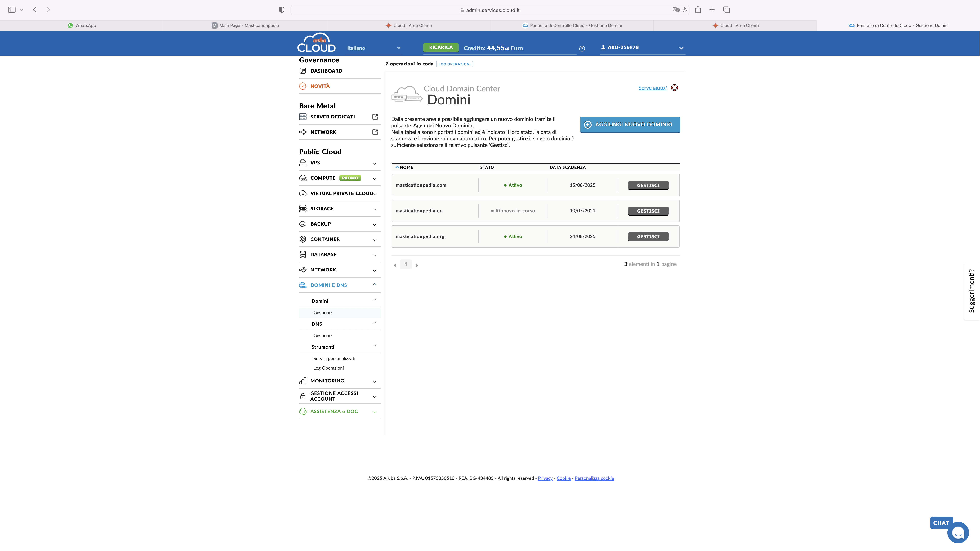Click Aggiungi Nuovo Dominio button
Image resolution: width=980 pixels, height=551 pixels.
click(x=630, y=124)
